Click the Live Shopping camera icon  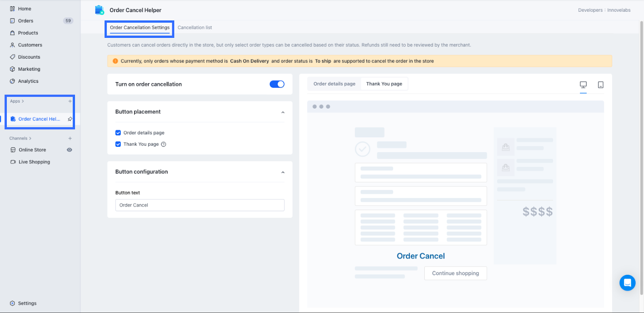[x=13, y=162]
